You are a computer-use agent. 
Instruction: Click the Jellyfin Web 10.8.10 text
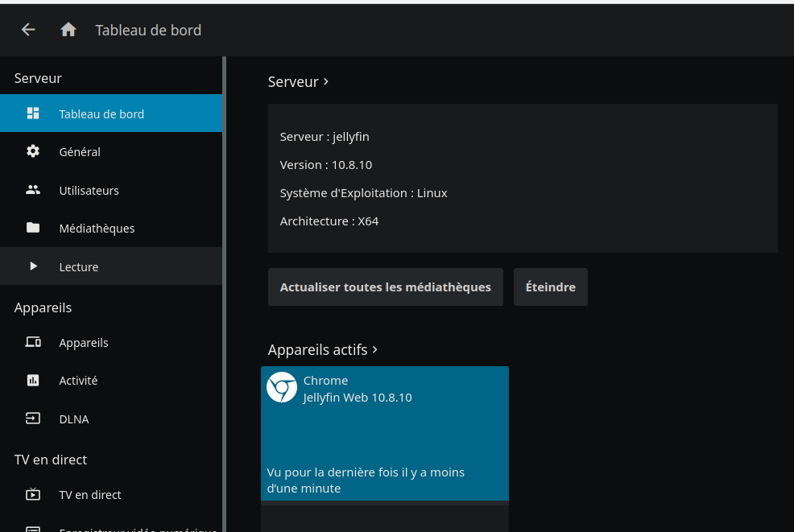[x=358, y=398]
